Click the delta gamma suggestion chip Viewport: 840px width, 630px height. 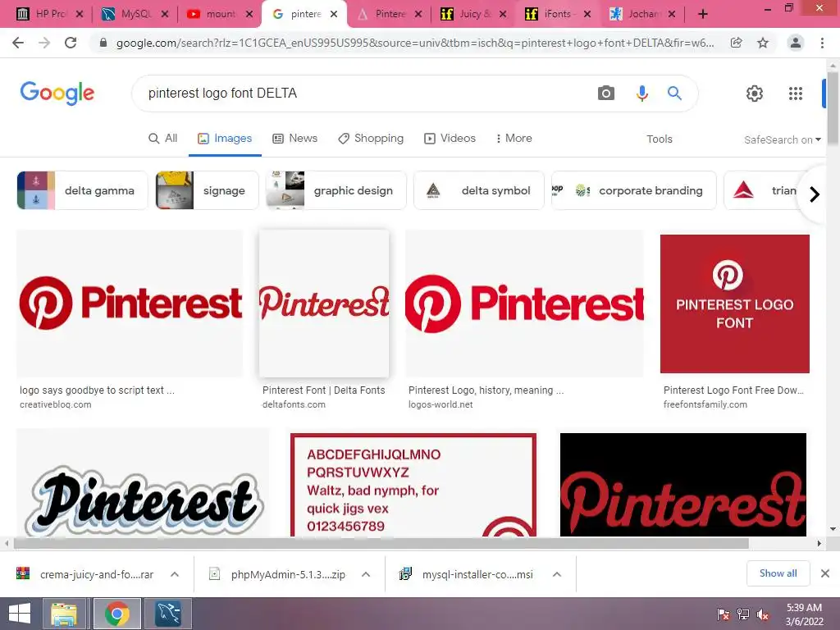[x=83, y=190]
